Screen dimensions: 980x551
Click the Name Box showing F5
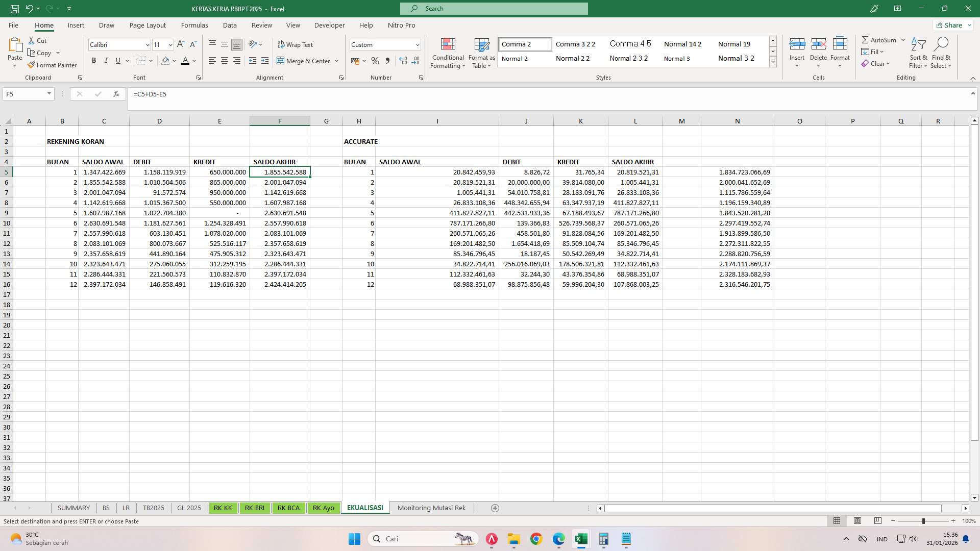coord(24,94)
